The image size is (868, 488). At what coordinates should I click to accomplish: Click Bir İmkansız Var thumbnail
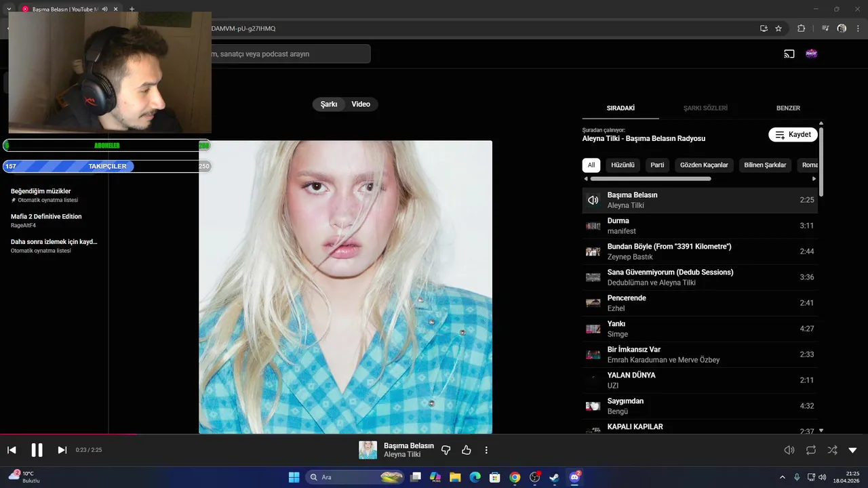[x=593, y=354]
